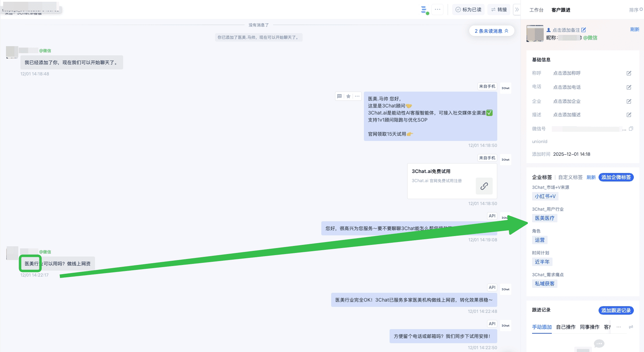Select the 医美医疗 industry tag

pos(545,218)
